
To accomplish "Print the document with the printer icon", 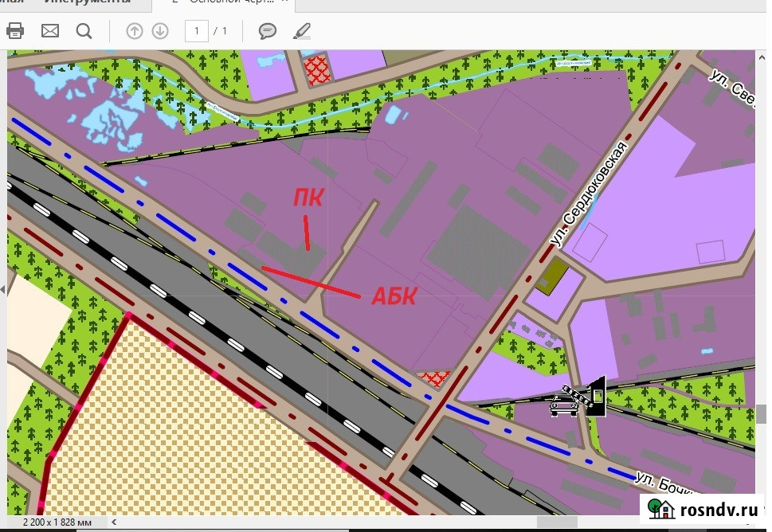I will [15, 31].
